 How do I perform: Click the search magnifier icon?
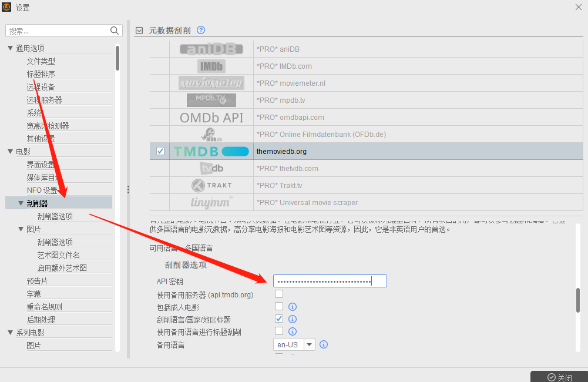tap(115, 31)
